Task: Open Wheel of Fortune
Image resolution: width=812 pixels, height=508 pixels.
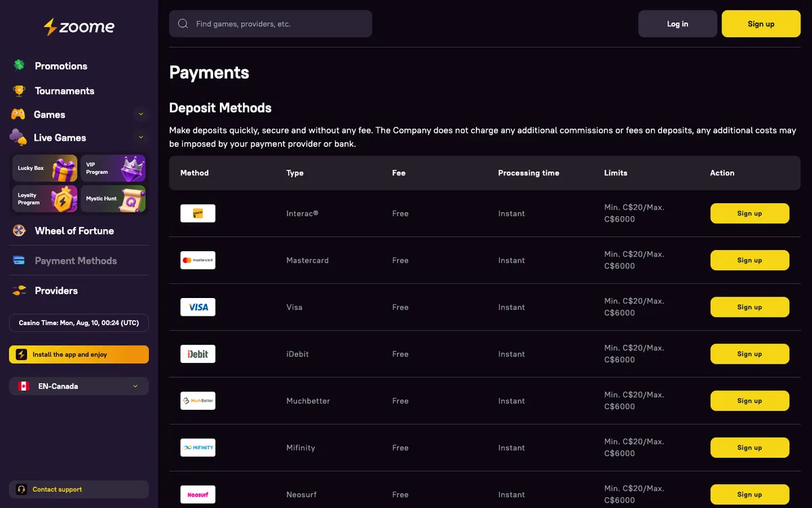Action: coord(74,231)
